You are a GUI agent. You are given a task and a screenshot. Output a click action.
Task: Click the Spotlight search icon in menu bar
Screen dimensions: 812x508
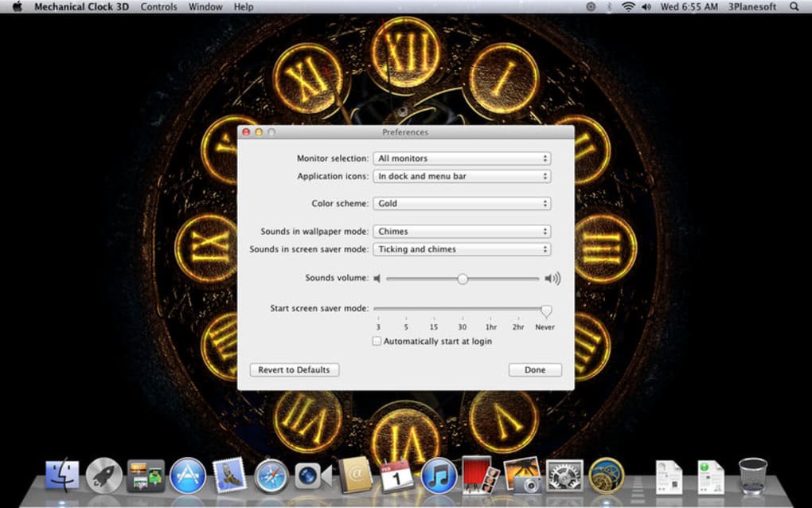(x=793, y=6)
